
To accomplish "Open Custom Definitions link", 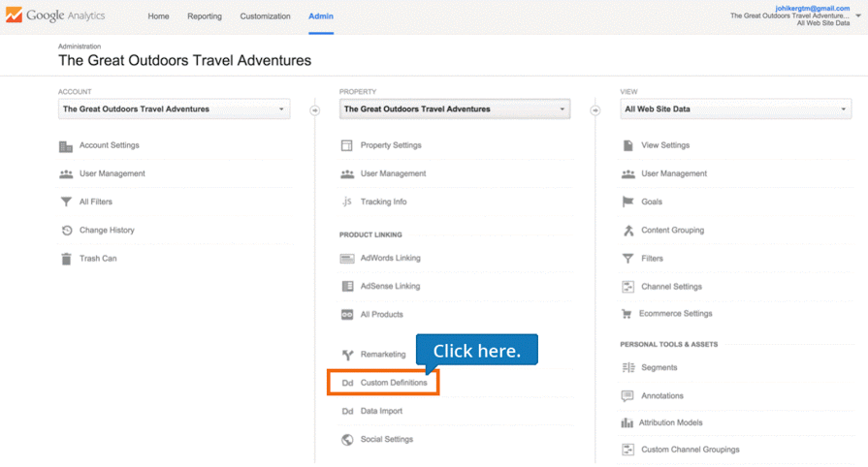I will click(394, 383).
